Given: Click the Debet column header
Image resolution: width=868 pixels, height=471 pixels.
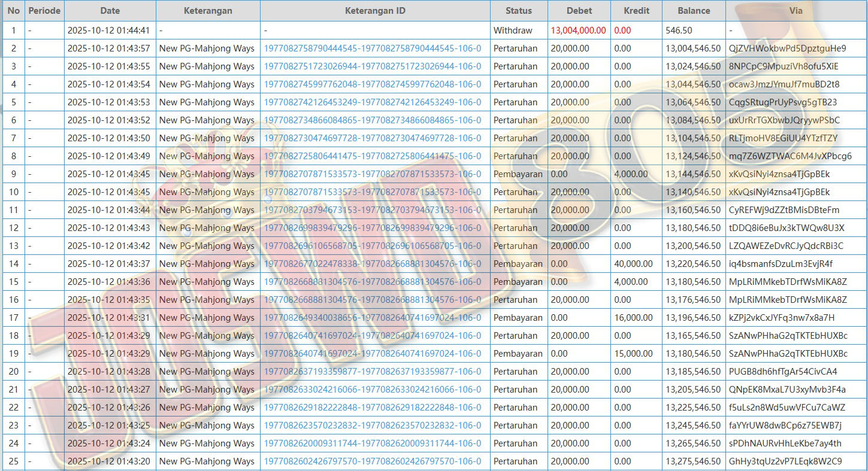Looking at the screenshot, I should click(579, 11).
